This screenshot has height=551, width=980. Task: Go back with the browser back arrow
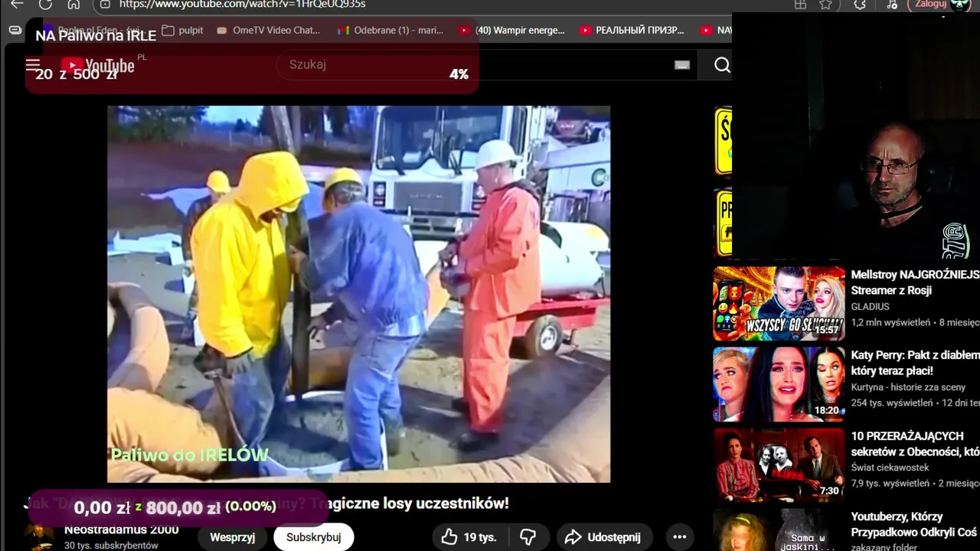pyautogui.click(x=17, y=4)
